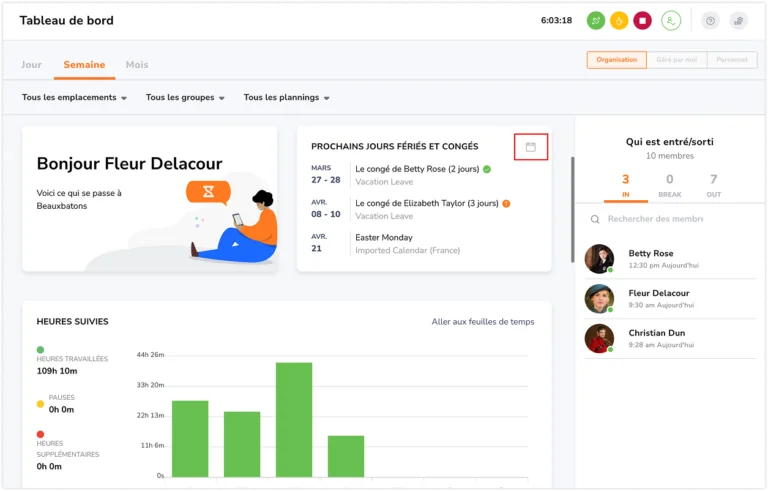Click the tallest green bar in chart
The width and height of the screenshot is (768, 491).
[x=294, y=419]
